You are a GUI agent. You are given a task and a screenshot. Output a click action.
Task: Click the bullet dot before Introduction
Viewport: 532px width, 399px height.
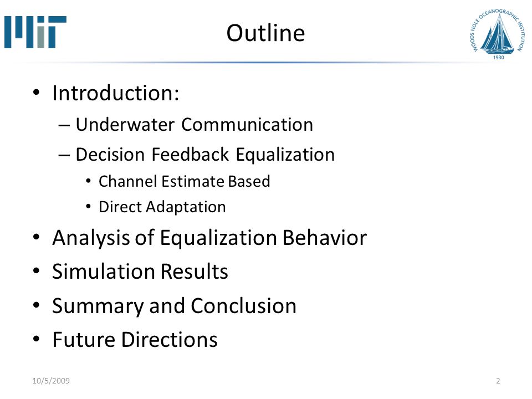tap(37, 93)
